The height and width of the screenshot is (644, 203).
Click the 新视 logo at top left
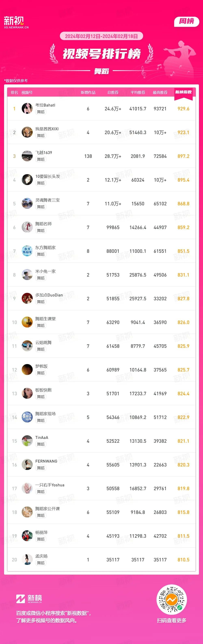tap(16, 22)
